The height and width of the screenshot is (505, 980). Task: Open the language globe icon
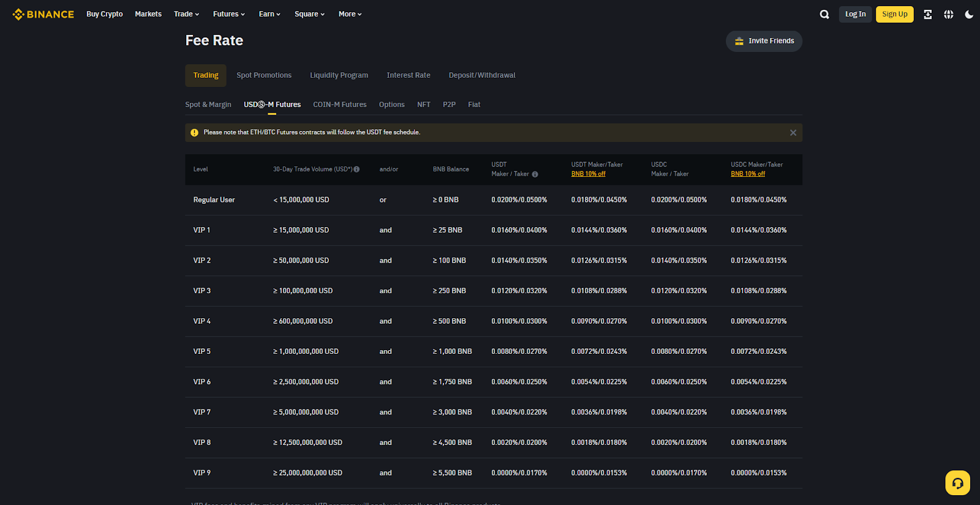point(949,14)
